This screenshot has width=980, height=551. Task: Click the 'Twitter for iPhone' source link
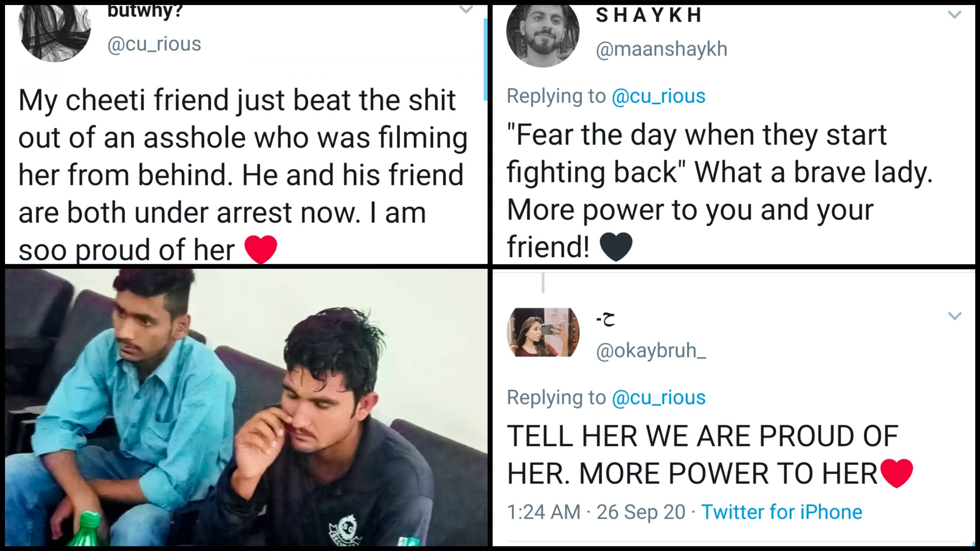(x=782, y=512)
